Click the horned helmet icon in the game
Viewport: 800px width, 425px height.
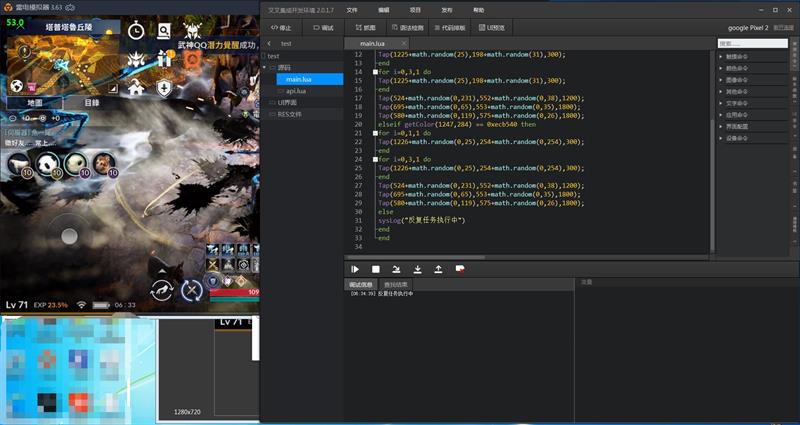coord(192,31)
